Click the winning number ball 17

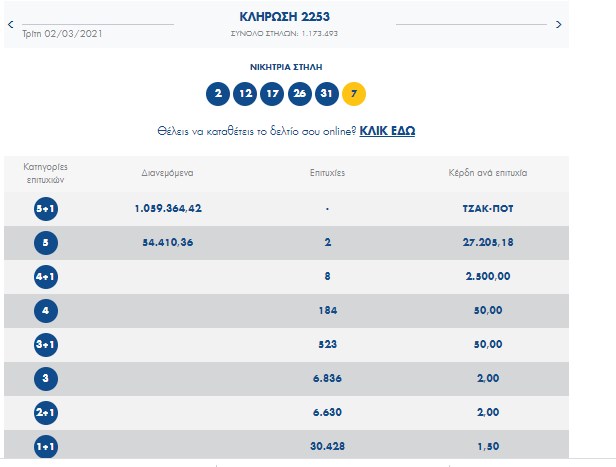(272, 95)
